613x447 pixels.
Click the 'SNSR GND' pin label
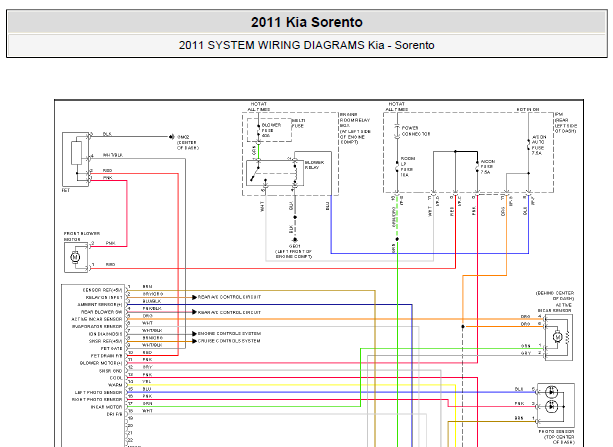click(111, 371)
